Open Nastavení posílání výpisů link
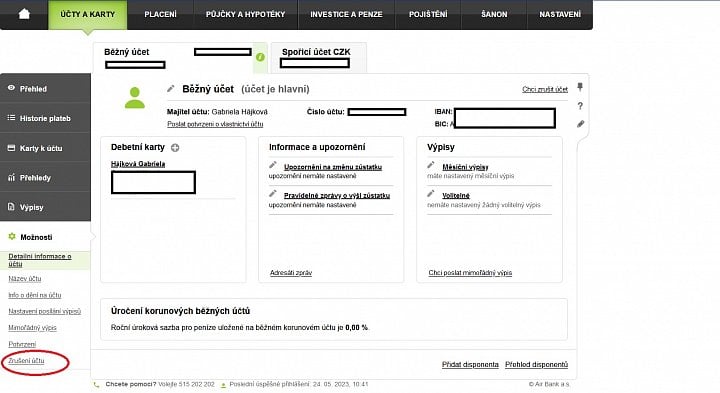 (45, 311)
